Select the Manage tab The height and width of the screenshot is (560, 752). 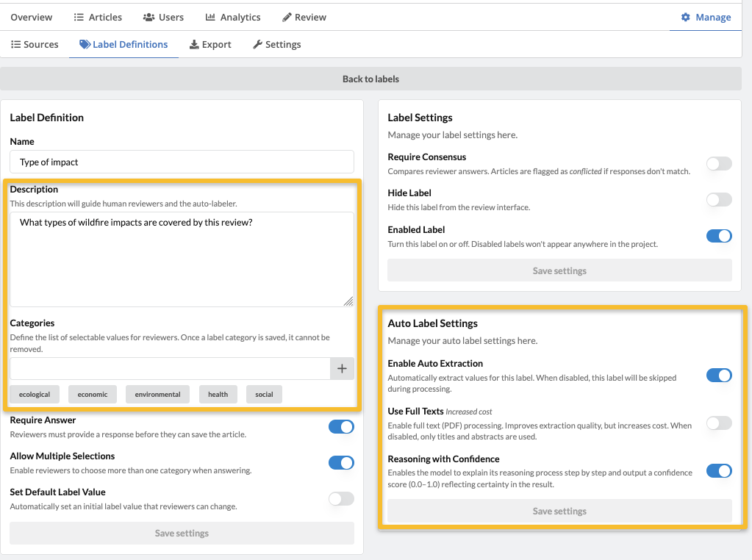706,17
